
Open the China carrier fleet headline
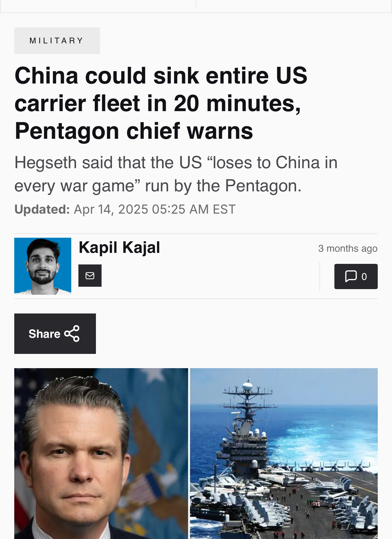[161, 103]
